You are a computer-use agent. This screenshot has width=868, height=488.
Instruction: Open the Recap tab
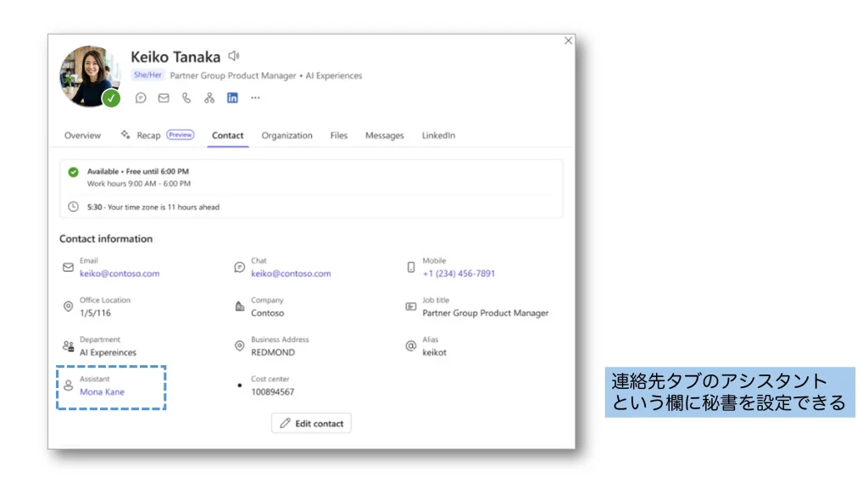point(148,136)
